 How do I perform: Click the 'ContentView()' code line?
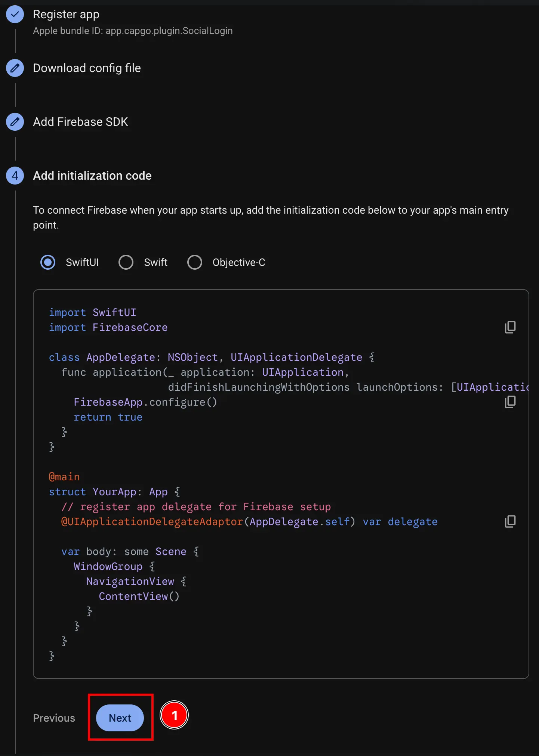(139, 597)
